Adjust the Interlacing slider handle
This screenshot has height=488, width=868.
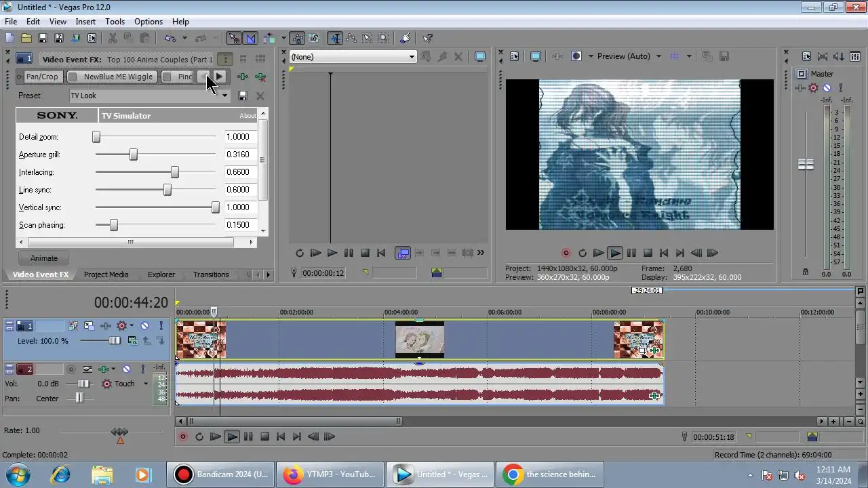tap(175, 172)
